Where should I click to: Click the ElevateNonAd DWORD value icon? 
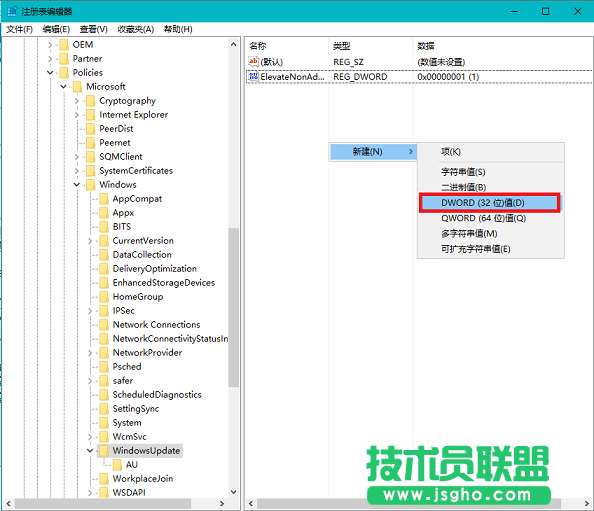coord(253,77)
